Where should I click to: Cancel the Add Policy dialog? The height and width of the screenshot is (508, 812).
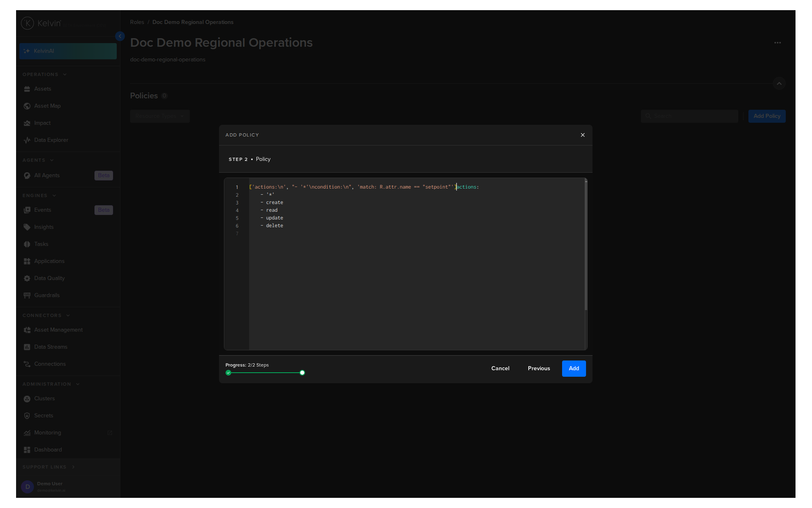pos(500,369)
